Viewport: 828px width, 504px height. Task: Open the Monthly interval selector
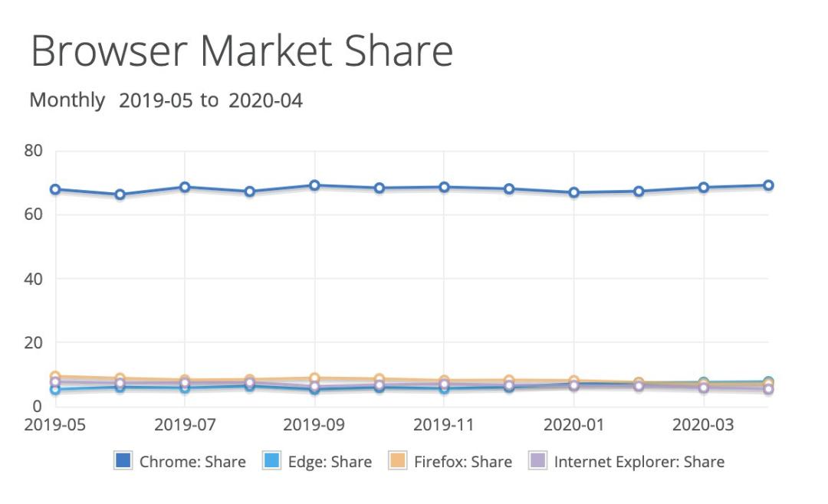tap(67, 100)
